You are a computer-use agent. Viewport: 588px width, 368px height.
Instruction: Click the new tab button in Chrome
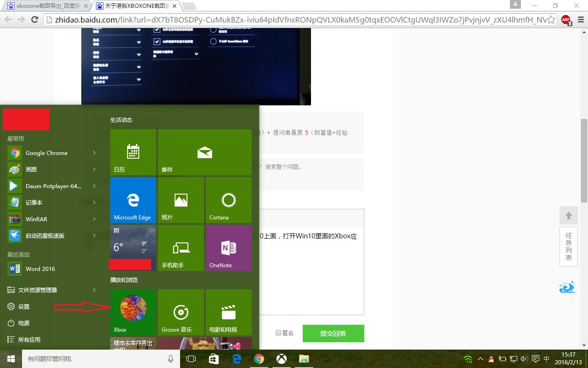coord(189,6)
